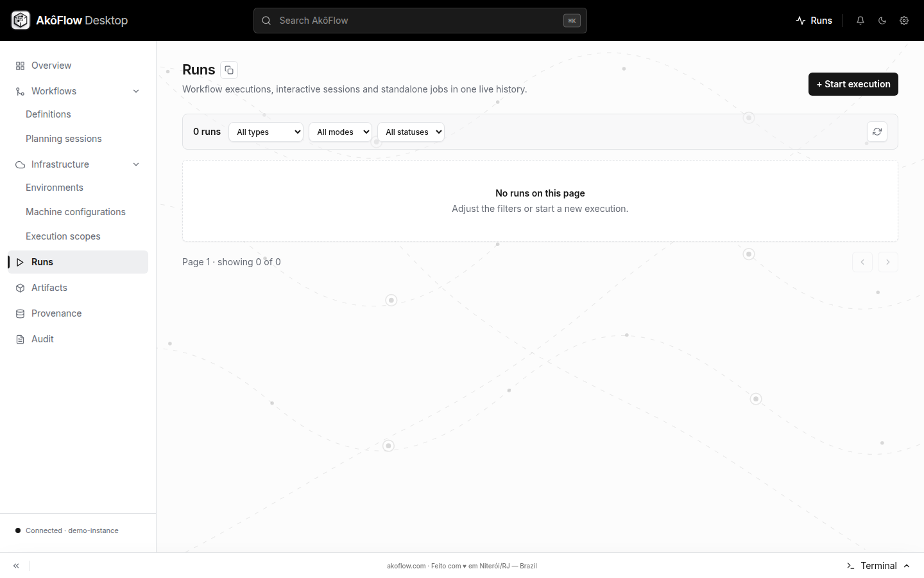Click Start execution button
The width and height of the screenshot is (924, 578).
coord(853,84)
